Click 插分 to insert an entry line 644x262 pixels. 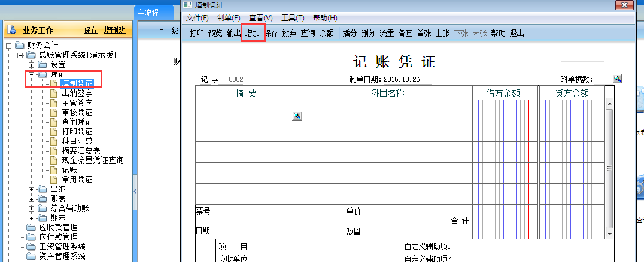[350, 34]
